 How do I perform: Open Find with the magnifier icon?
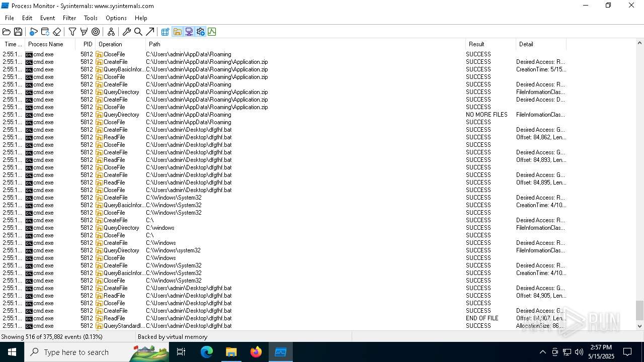coord(138,32)
